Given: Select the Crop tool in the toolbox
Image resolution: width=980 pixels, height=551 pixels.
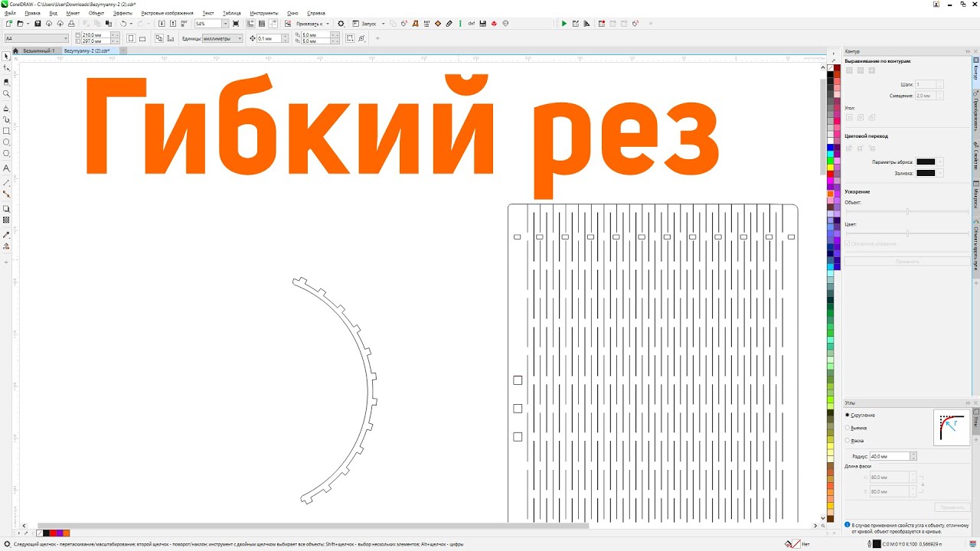Looking at the screenshot, I should coord(7,81).
